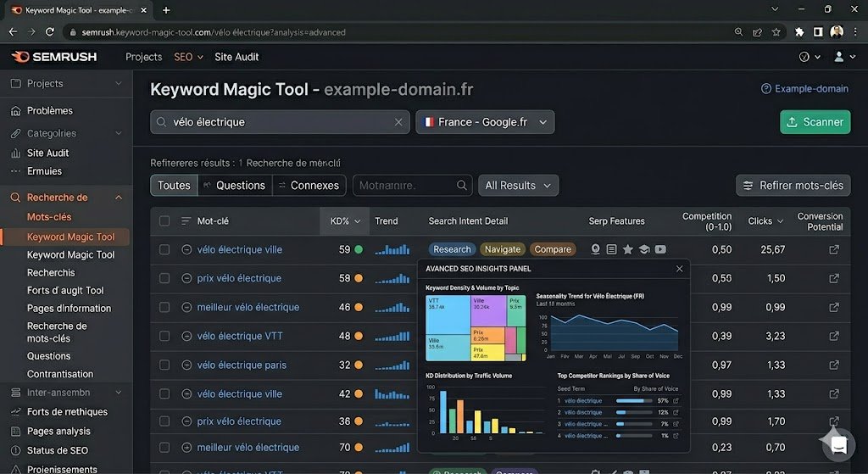
Task: Open the chat support bubble
Action: click(x=838, y=444)
